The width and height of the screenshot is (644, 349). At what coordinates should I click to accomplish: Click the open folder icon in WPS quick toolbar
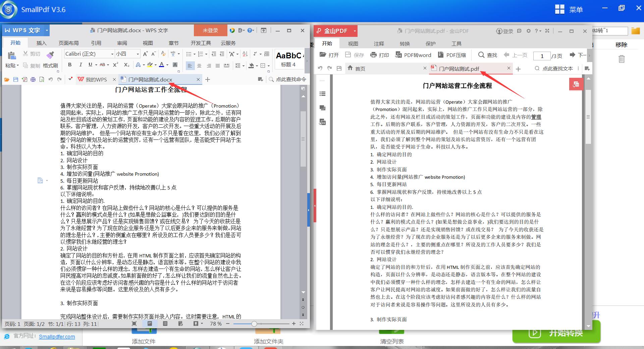[7, 79]
